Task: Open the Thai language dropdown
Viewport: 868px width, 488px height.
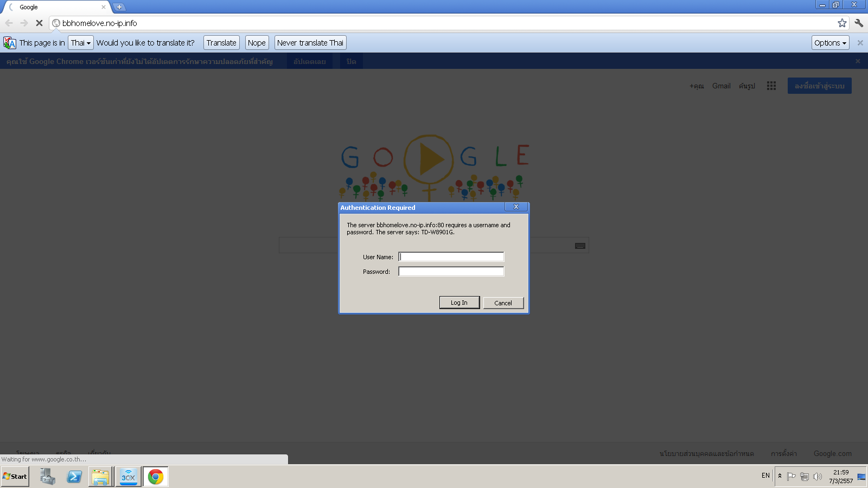Action: [x=81, y=43]
